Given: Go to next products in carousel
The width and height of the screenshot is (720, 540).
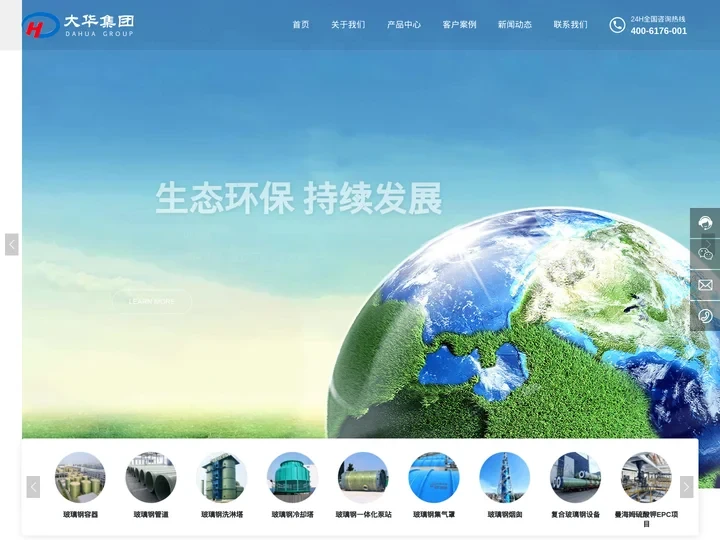Looking at the screenshot, I should tap(686, 487).
